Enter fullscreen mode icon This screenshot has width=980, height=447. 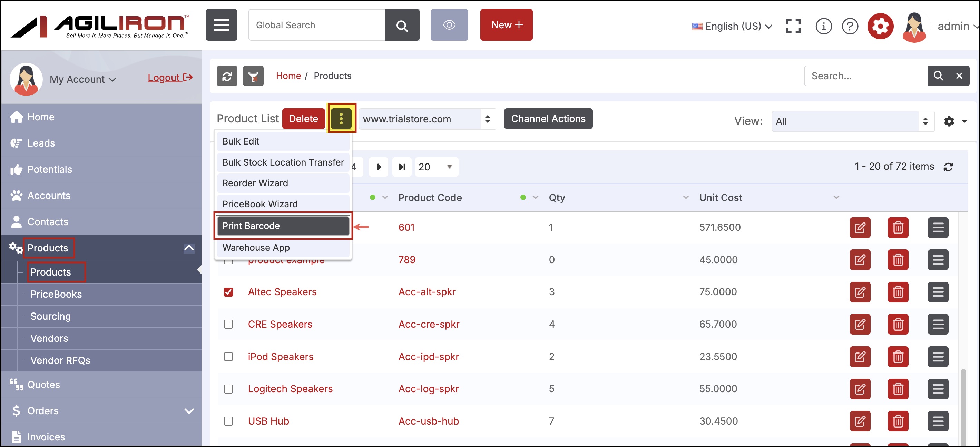click(x=793, y=26)
